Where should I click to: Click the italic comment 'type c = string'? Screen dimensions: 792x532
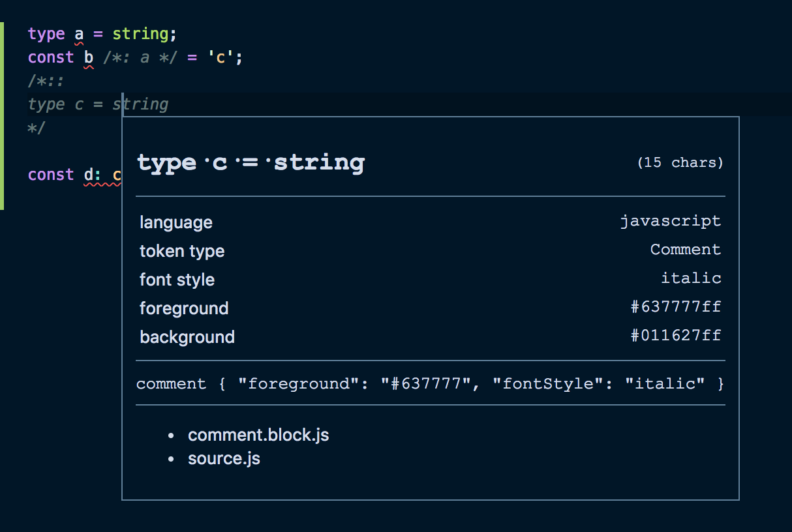coord(98,104)
